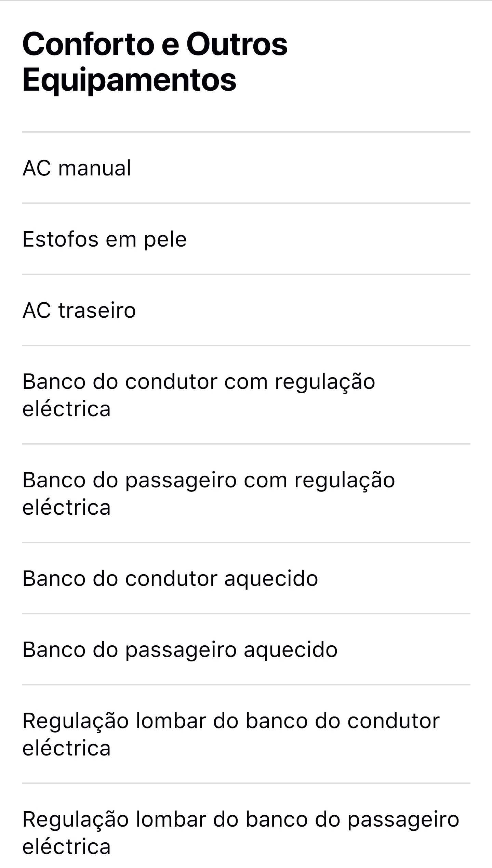Click the word Conforto in the heading

coord(89,44)
